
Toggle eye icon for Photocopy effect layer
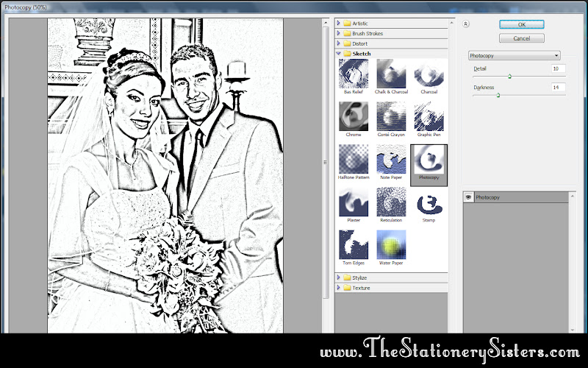click(468, 197)
